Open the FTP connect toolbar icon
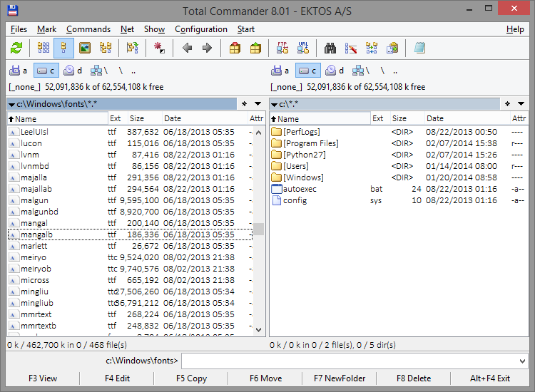The image size is (535, 392). pos(282,48)
